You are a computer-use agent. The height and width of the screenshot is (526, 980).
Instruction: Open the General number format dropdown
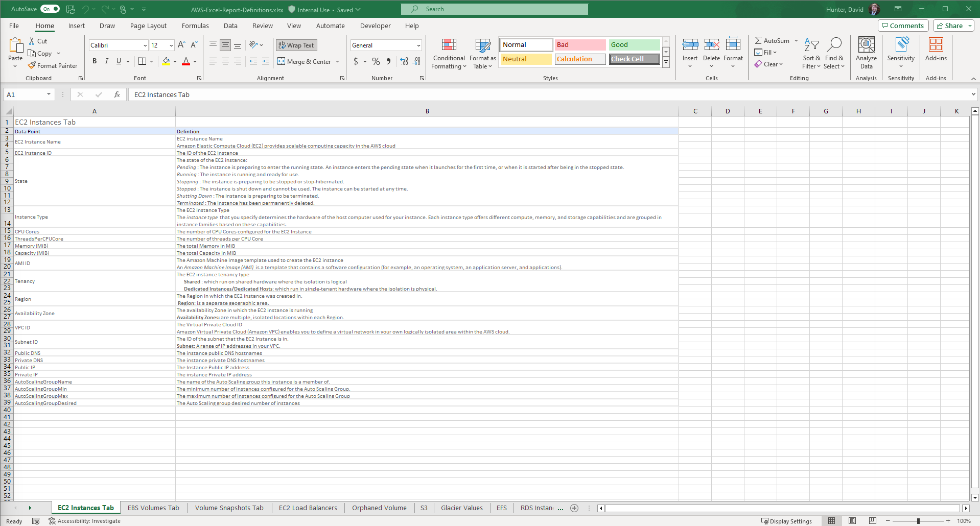418,45
